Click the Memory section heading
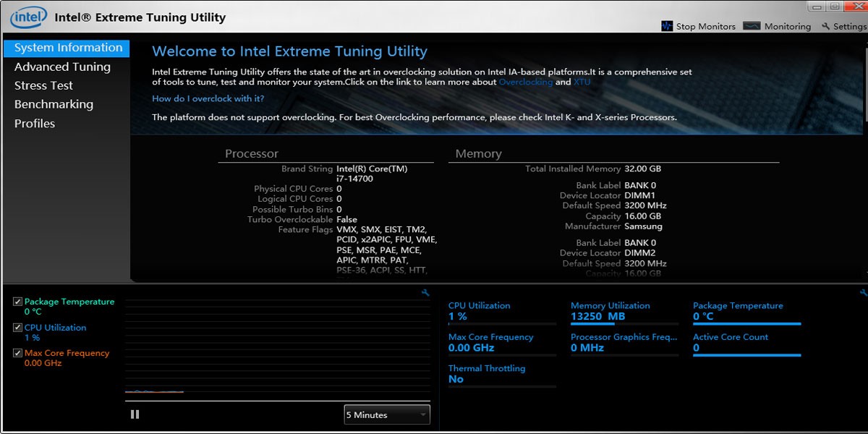 478,153
